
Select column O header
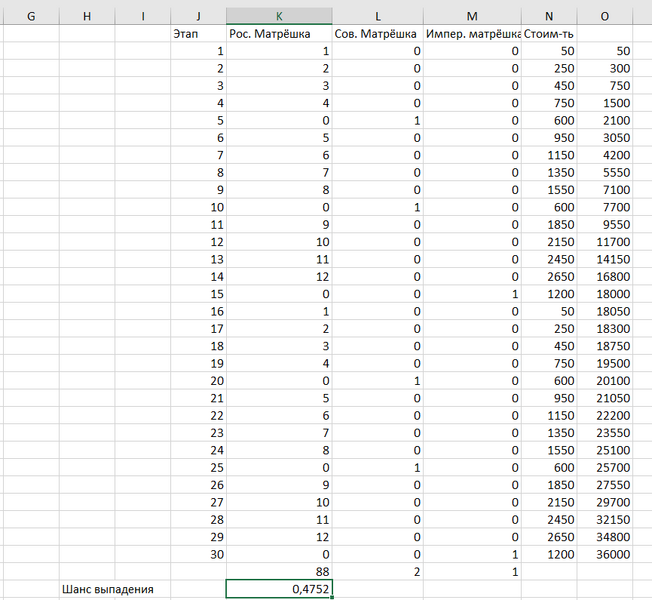point(605,16)
